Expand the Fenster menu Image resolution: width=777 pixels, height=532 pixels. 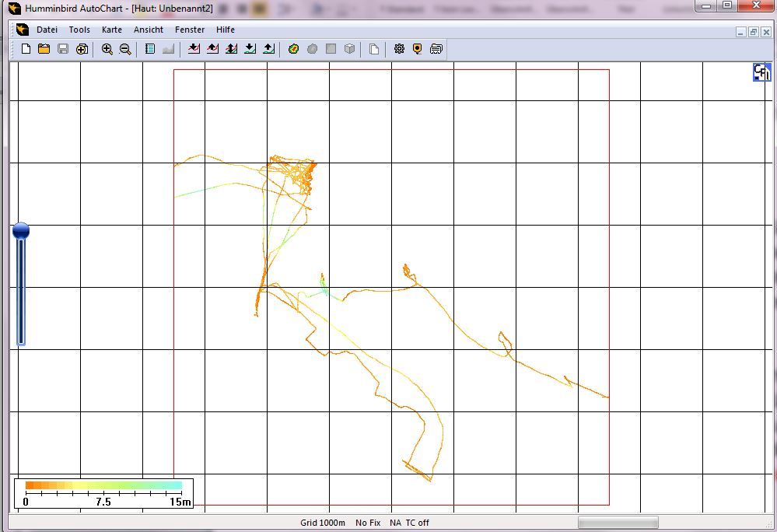point(190,30)
